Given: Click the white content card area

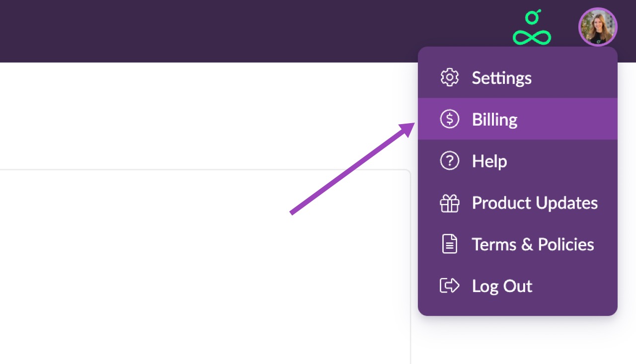Looking at the screenshot, I should 205,267.
